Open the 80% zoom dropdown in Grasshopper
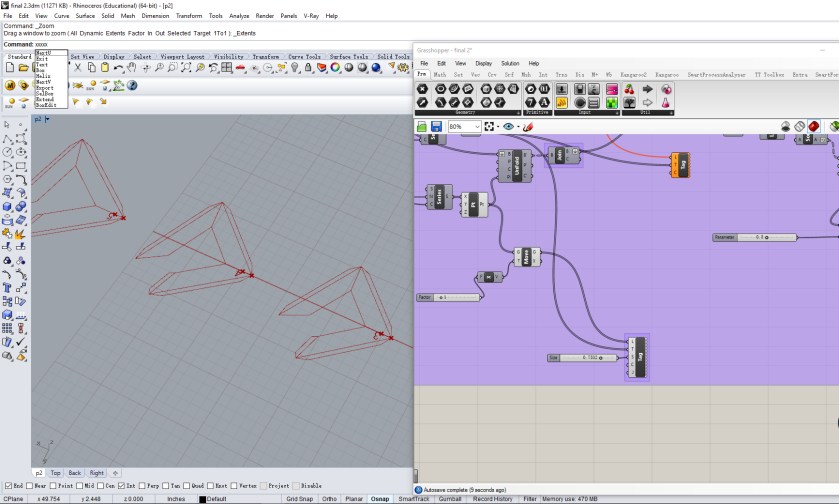This screenshot has height=504, width=839. 477,127
